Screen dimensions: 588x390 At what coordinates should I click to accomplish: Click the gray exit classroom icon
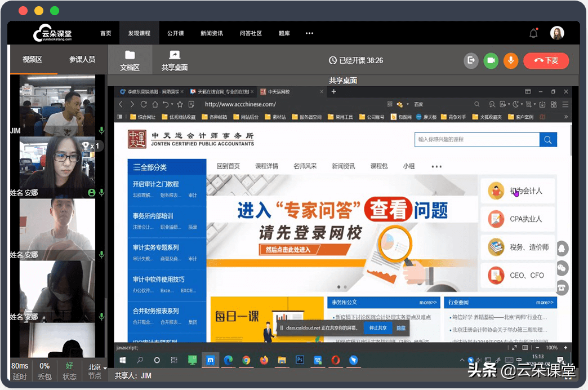[471, 60]
